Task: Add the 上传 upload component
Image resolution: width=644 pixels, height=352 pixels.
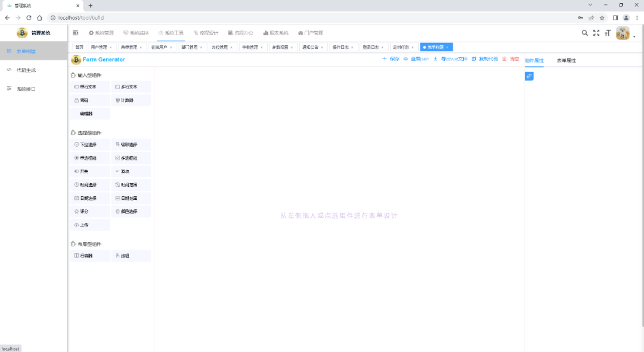Action: 90,225
